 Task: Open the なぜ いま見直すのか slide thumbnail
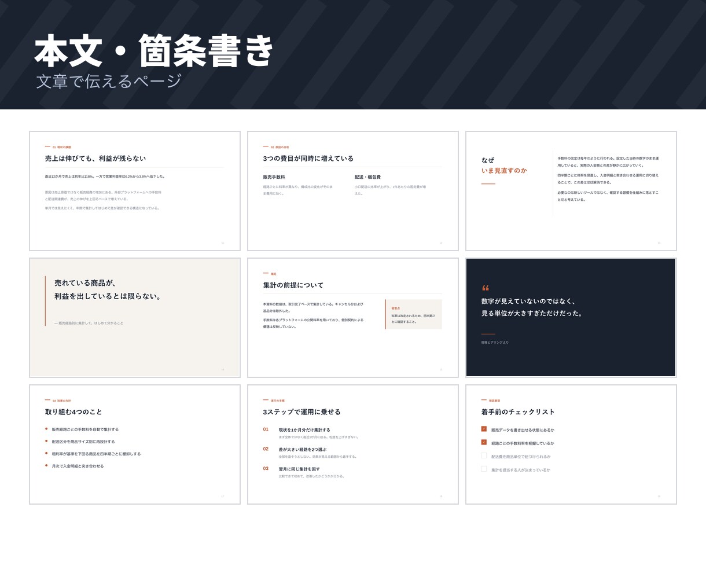[x=571, y=191]
